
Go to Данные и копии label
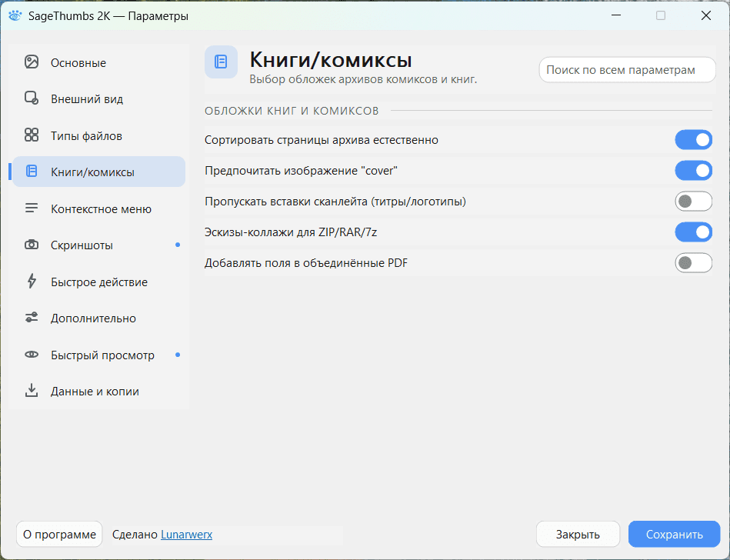95,392
